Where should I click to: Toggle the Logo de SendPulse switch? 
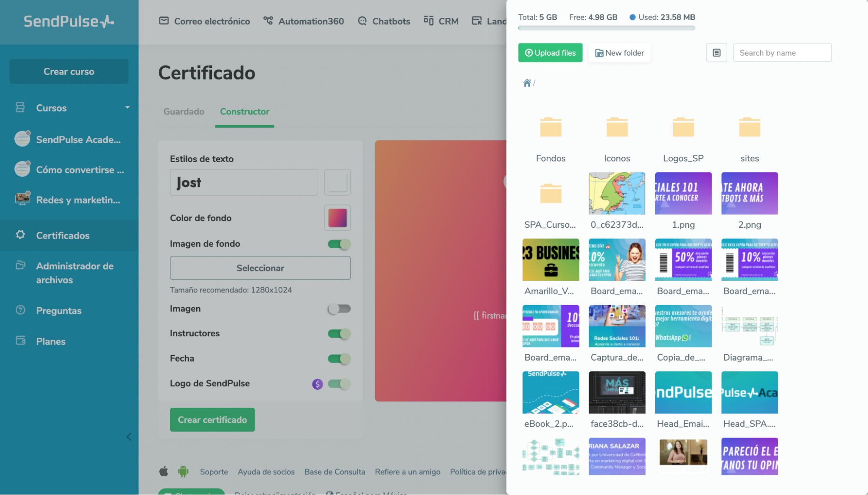tap(339, 384)
